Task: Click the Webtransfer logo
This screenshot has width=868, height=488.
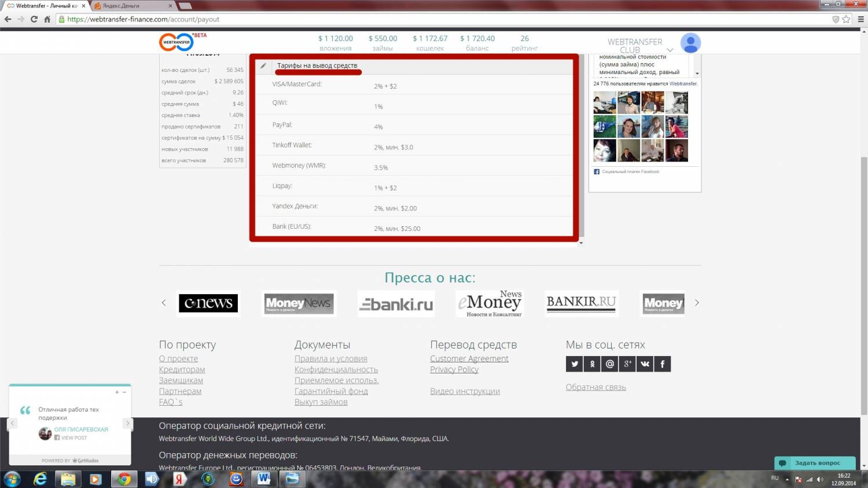Action: [x=176, y=42]
